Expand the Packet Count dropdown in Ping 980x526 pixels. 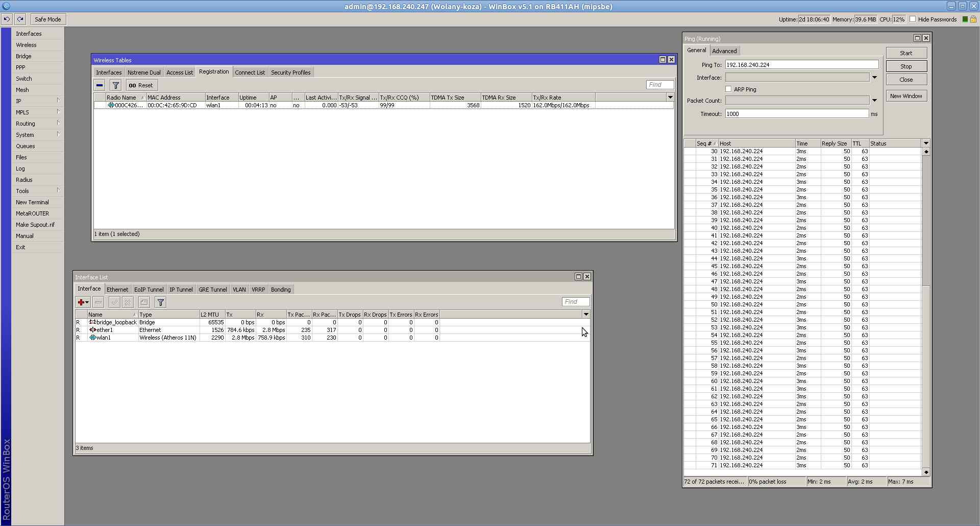(x=874, y=101)
